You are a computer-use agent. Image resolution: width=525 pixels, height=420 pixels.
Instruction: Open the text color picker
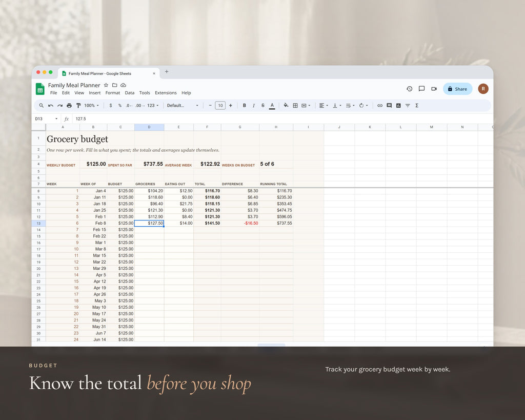pyautogui.click(x=272, y=106)
